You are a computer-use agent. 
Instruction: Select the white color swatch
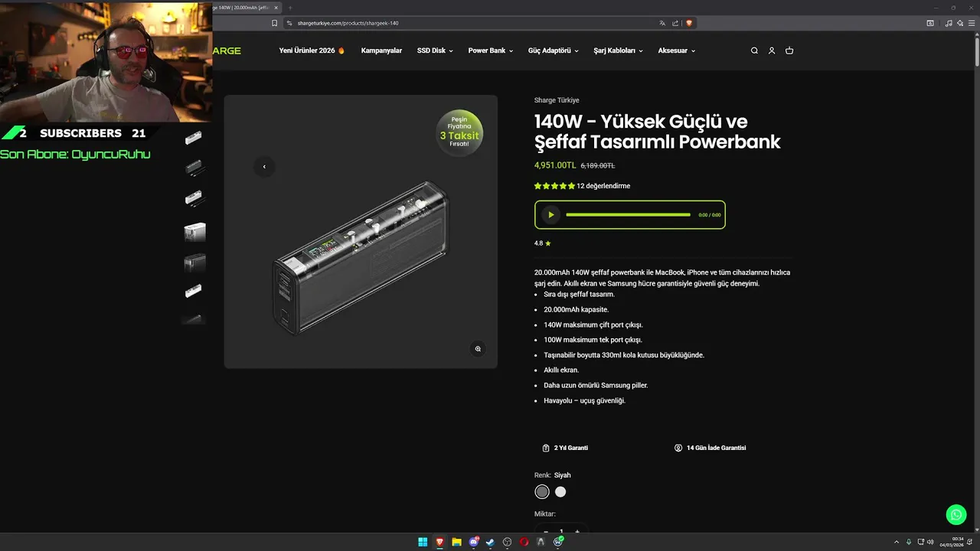click(560, 491)
